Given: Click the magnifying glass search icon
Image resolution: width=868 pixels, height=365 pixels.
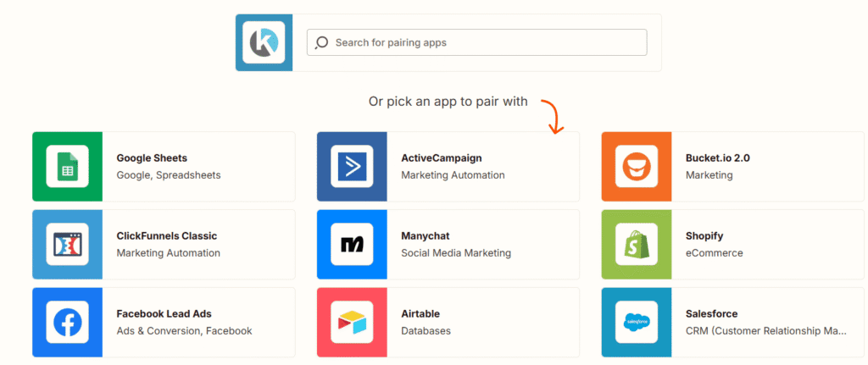Looking at the screenshot, I should 321,42.
